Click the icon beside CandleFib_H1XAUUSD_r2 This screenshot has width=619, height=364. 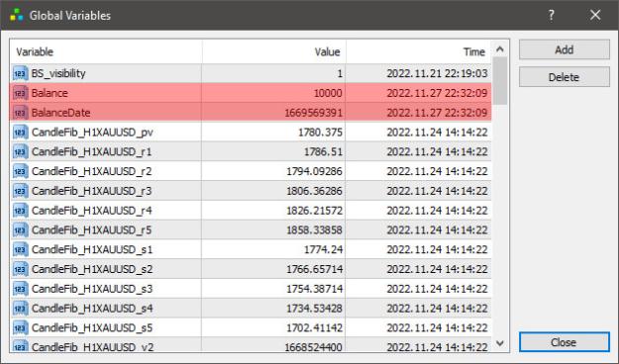pyautogui.click(x=20, y=171)
